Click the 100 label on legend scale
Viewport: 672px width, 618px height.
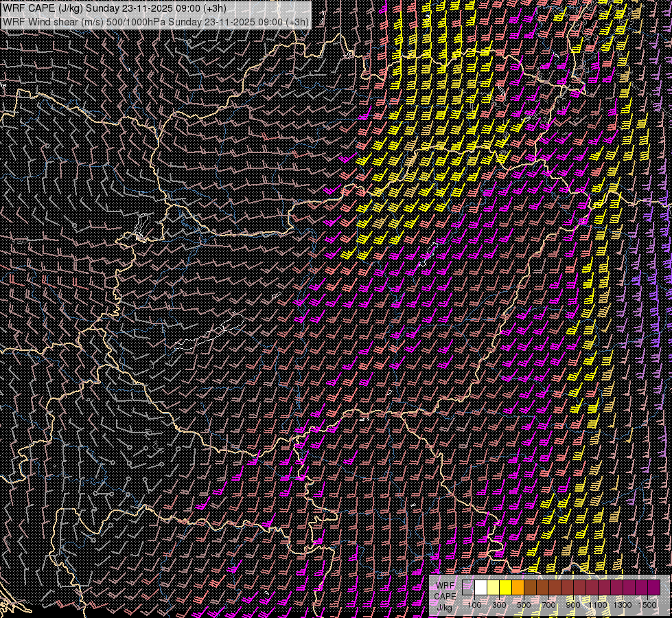click(x=474, y=605)
